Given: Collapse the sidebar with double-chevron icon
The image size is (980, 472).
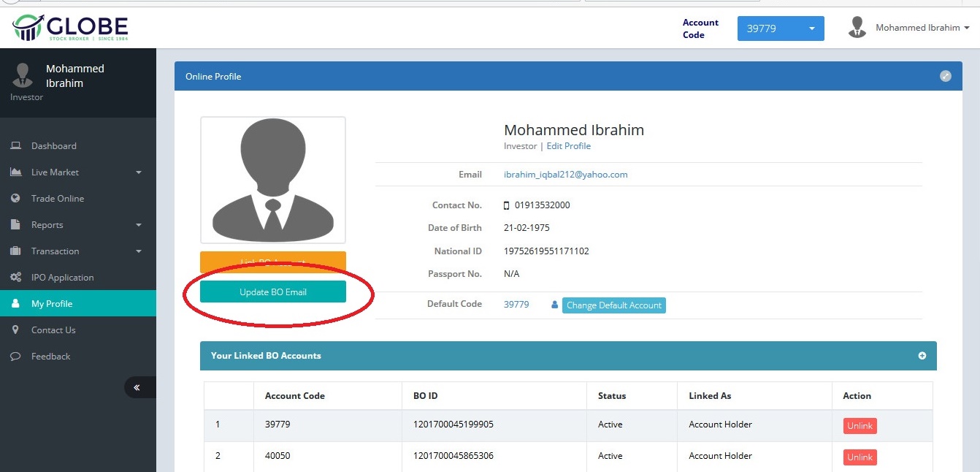Looking at the screenshot, I should 137,387.
